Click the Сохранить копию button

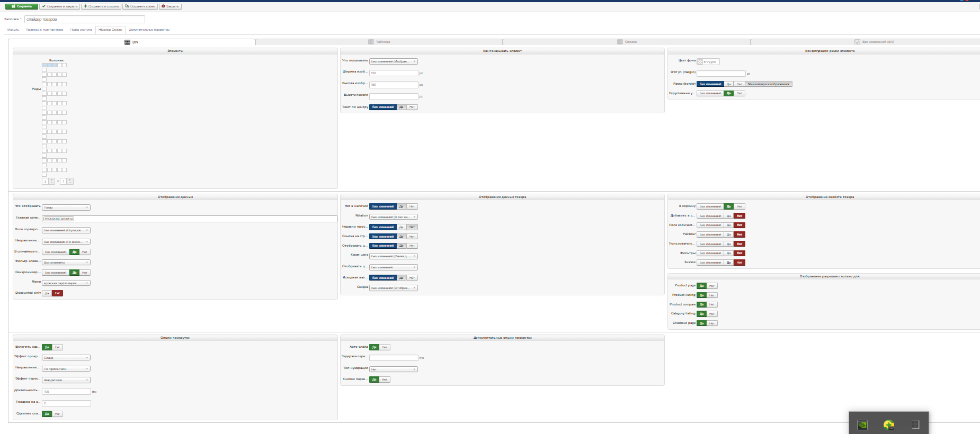click(x=140, y=6)
